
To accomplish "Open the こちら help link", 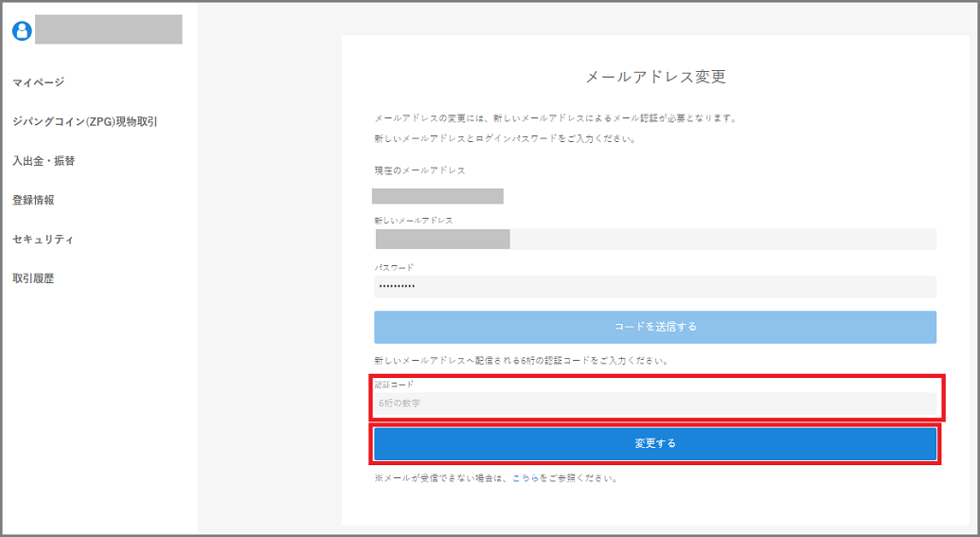I will point(525,479).
